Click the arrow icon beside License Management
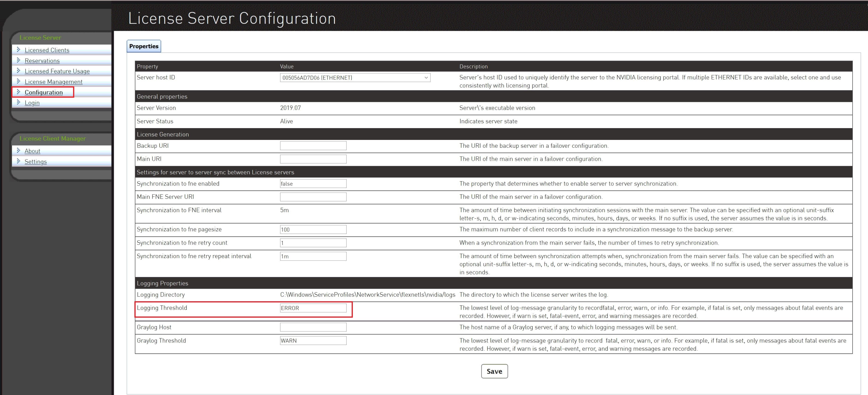Viewport: 868px width, 395px height. [x=18, y=81]
